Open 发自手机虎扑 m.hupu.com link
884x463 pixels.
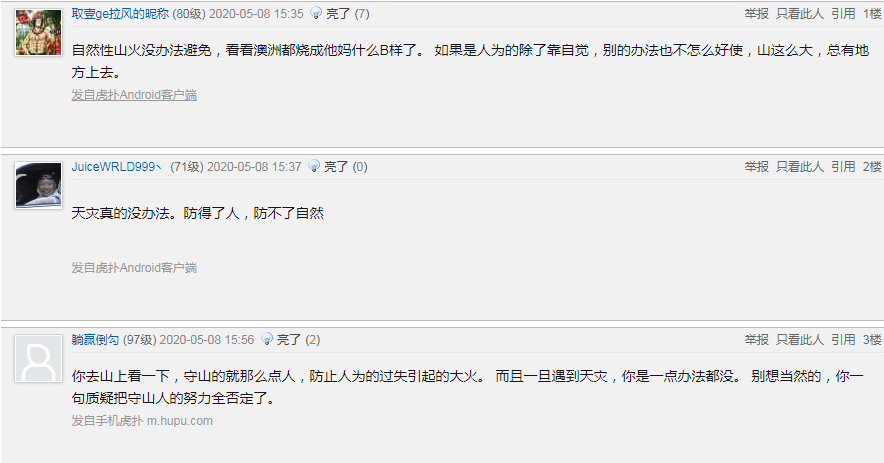pyautogui.click(x=142, y=421)
